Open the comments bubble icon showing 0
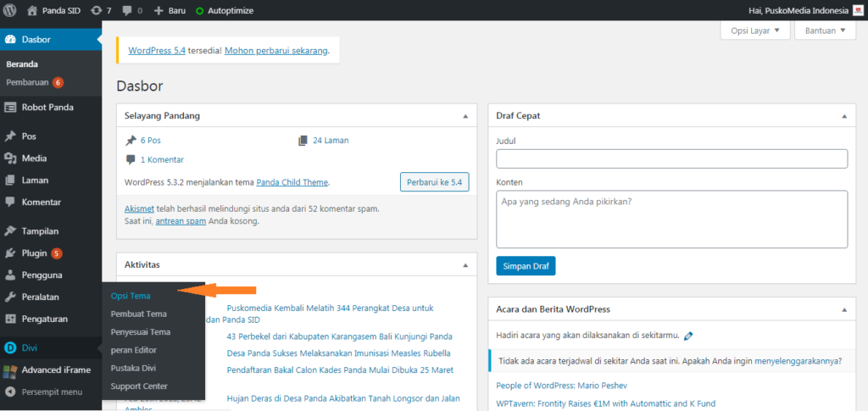Image resolution: width=868 pixels, height=411 pixels. pos(127,10)
